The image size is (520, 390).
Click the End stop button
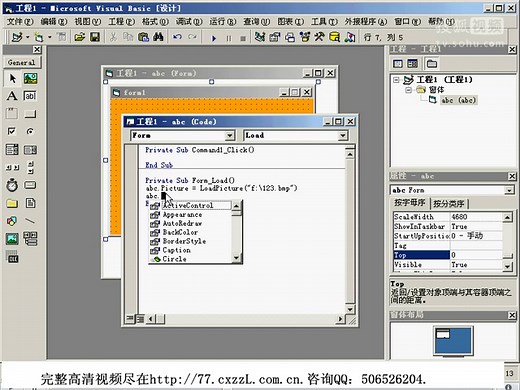(243, 38)
